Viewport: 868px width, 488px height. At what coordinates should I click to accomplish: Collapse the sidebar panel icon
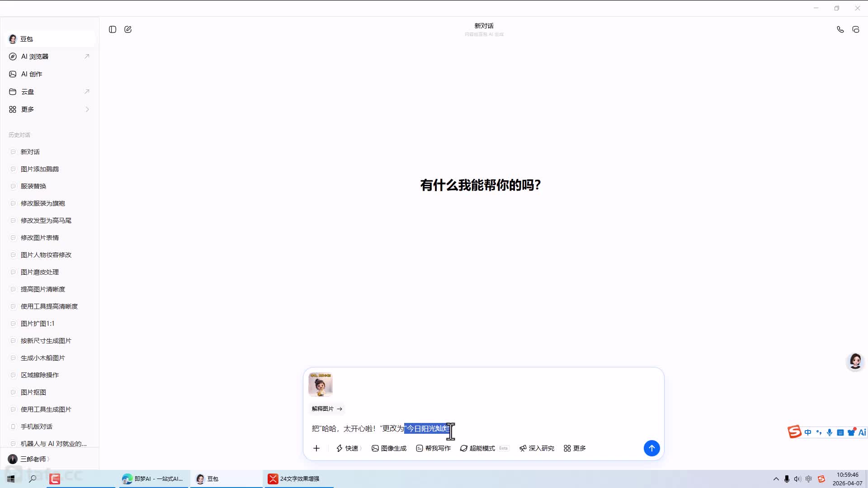(x=113, y=29)
